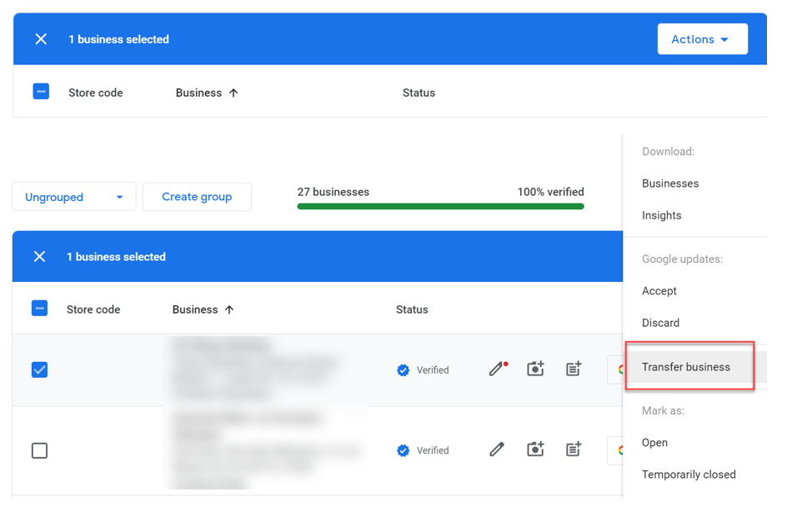Check the second business row checkbox
The image size is (812, 528).
39,450
